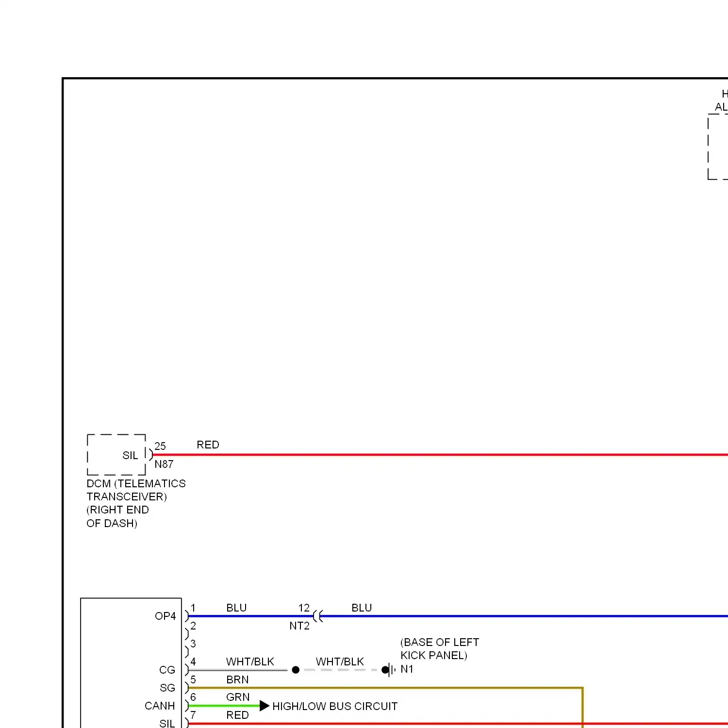Select the BRN wire label at pin 5
This screenshot has height=728, width=728.
pyautogui.click(x=237, y=679)
